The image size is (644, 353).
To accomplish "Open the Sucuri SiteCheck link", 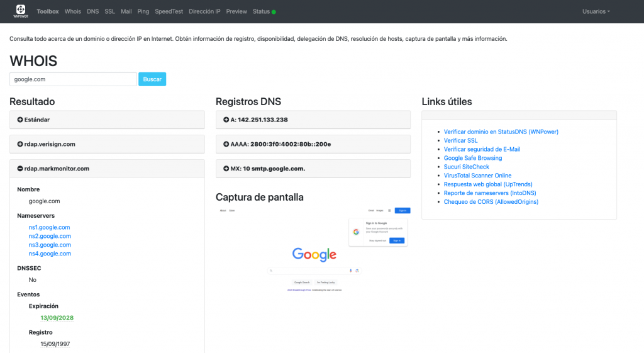I will [x=467, y=167].
